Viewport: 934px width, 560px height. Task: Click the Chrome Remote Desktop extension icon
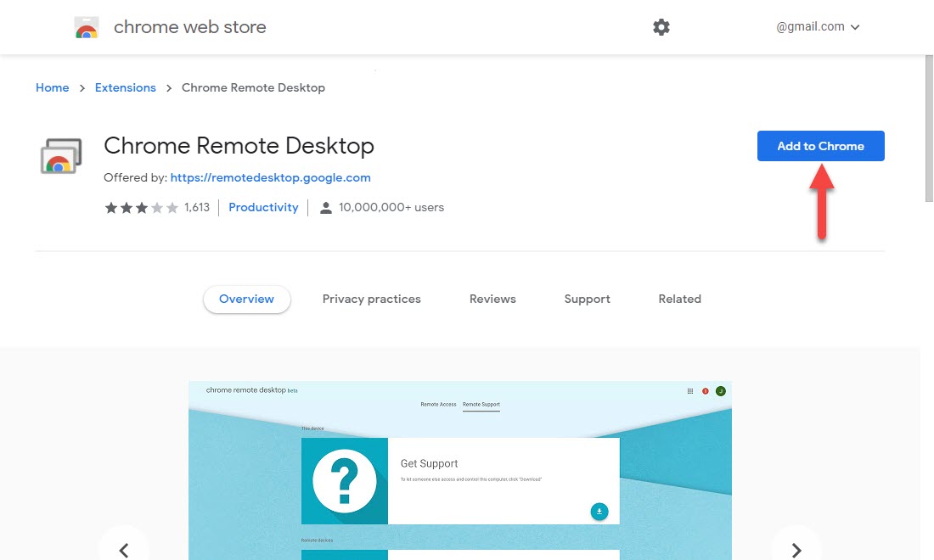pyautogui.click(x=61, y=156)
